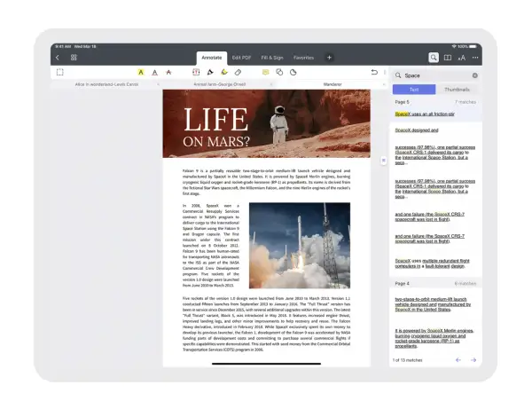Click the Space search field
The height and width of the screenshot is (409, 532).
point(436,75)
